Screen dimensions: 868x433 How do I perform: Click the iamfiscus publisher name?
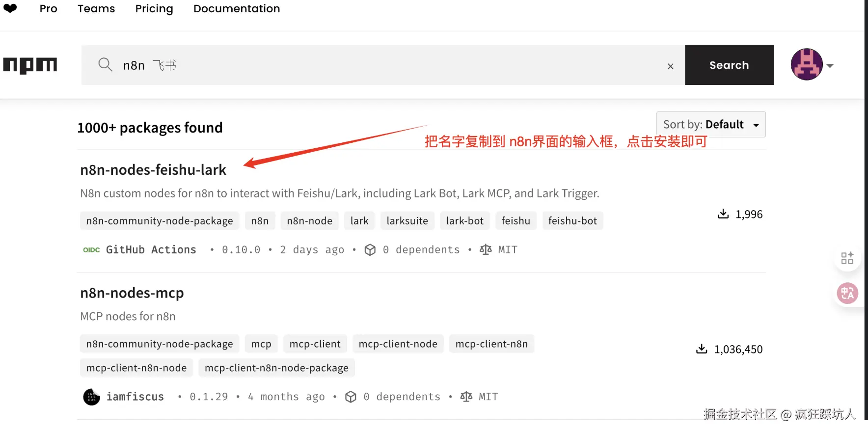[136, 397]
